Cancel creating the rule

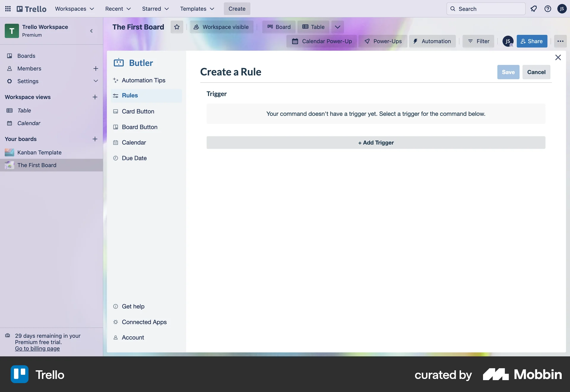[536, 72]
